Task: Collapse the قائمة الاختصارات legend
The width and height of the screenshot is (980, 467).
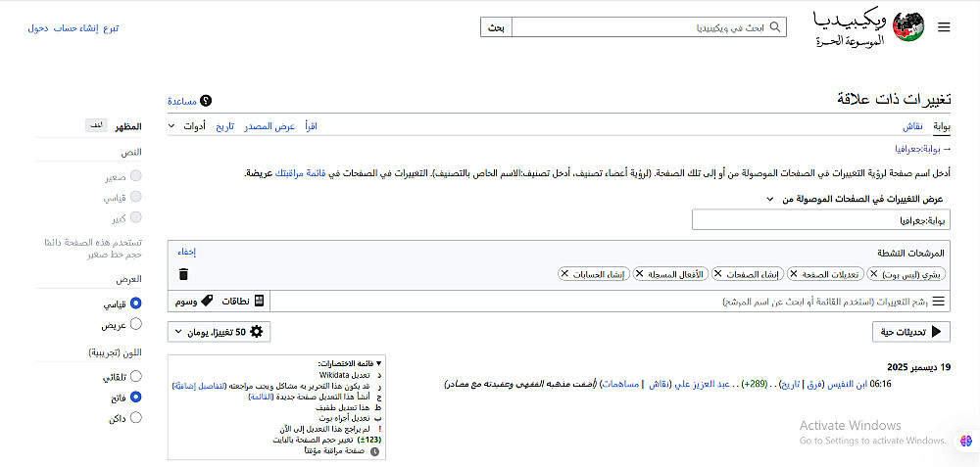Action: (349, 363)
